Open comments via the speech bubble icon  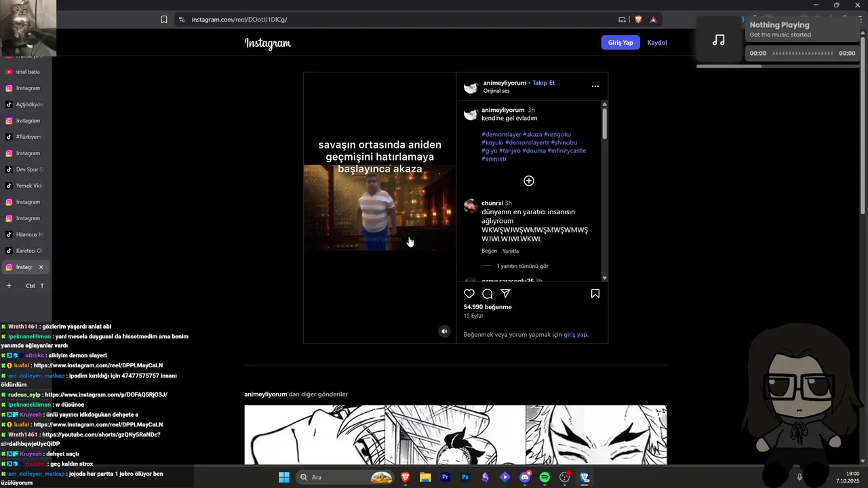488,293
